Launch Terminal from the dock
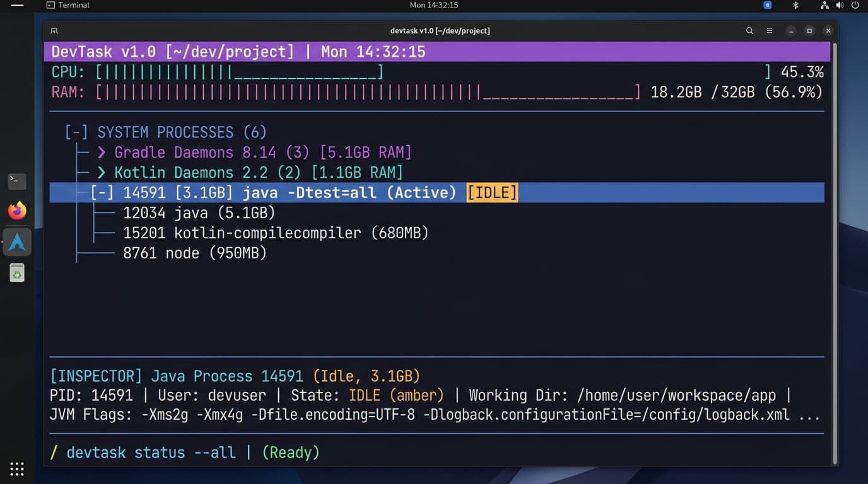Screen dimensions: 868x484 [x=17, y=181]
